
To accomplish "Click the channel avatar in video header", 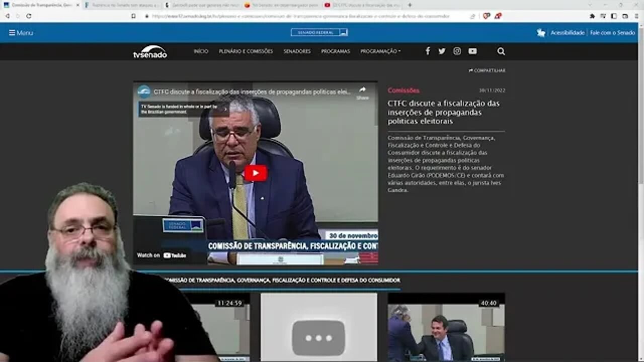I will click(144, 92).
